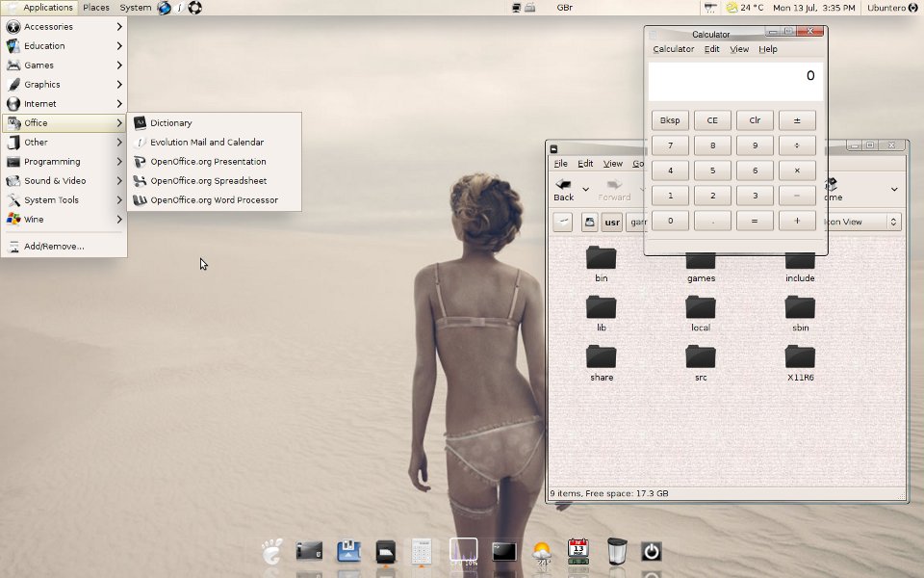Image resolution: width=924 pixels, height=578 pixels.
Task: Open the file manager drawer icon in dock
Action: tap(386, 551)
